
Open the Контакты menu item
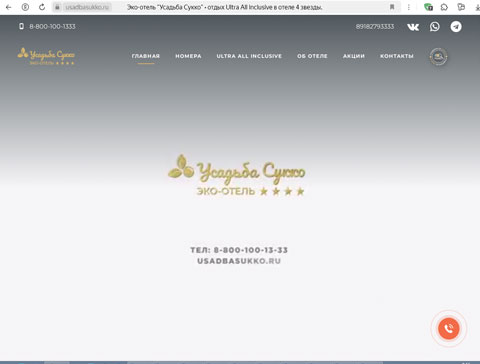point(397,56)
